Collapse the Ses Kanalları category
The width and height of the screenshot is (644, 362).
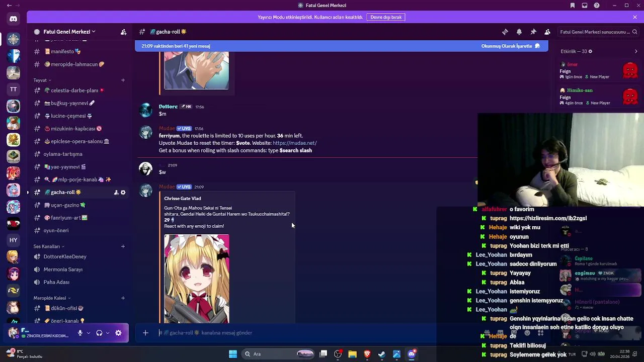point(49,246)
